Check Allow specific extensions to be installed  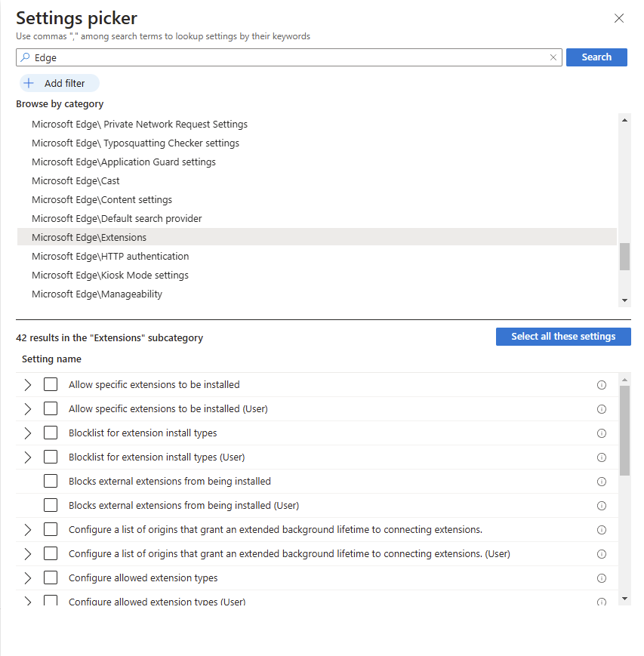(x=51, y=384)
